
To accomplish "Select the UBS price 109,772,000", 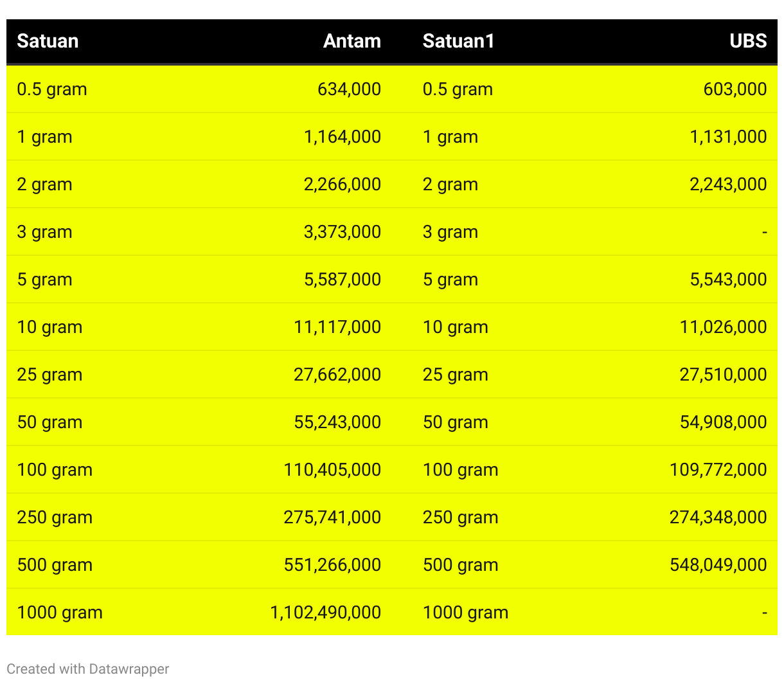I will pos(718,470).
